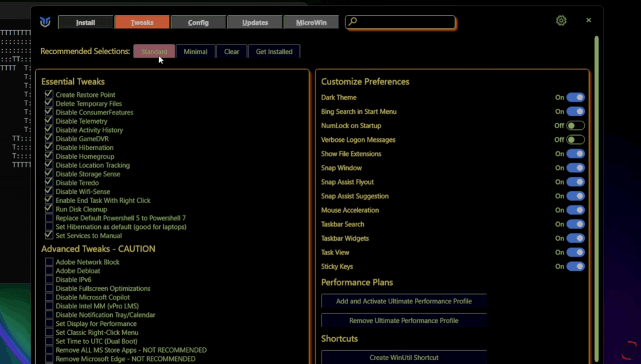Uncheck Disable ConsumerFeatures checkbox

point(49,112)
